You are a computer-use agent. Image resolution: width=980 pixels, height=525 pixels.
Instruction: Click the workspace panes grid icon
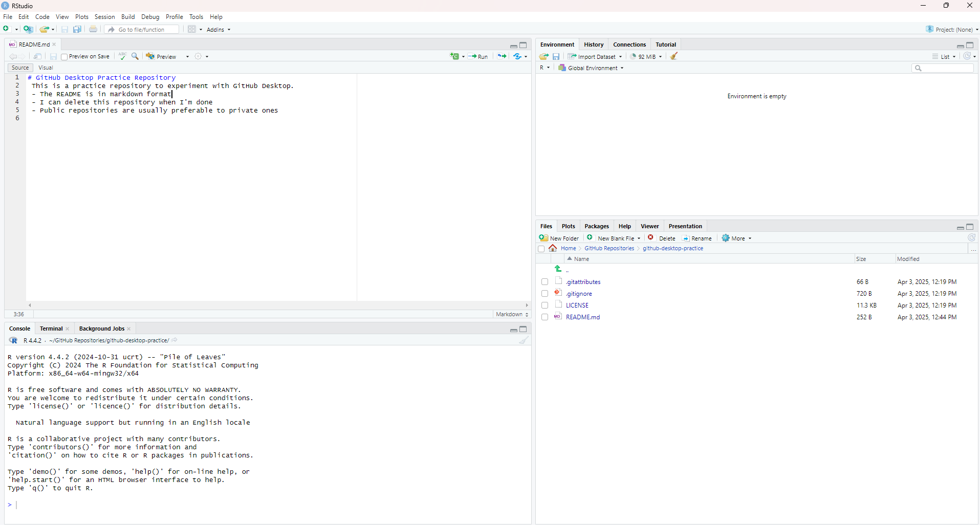tap(192, 29)
